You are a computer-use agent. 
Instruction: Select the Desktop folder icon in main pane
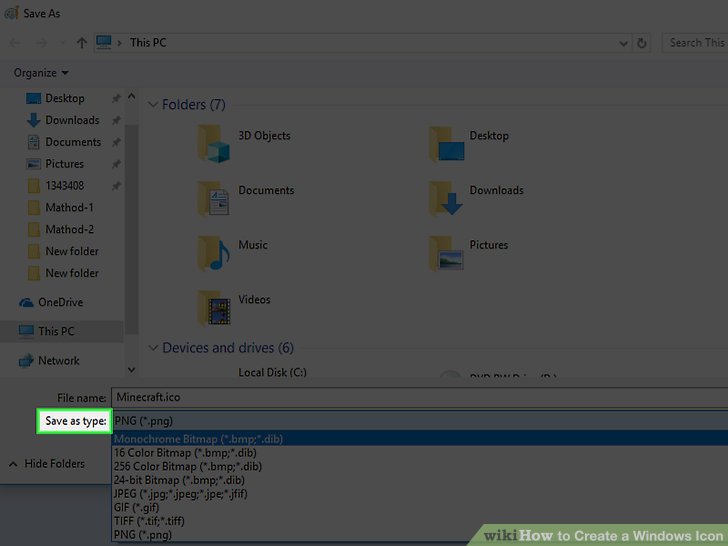(446, 144)
